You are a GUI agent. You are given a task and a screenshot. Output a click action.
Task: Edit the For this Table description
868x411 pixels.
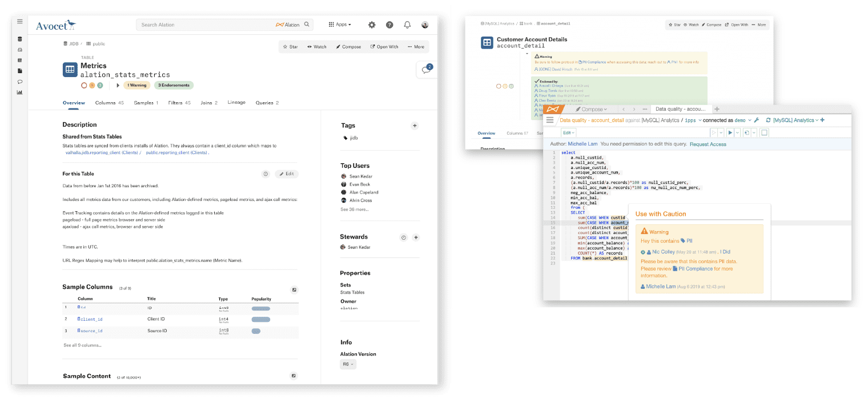287,174
